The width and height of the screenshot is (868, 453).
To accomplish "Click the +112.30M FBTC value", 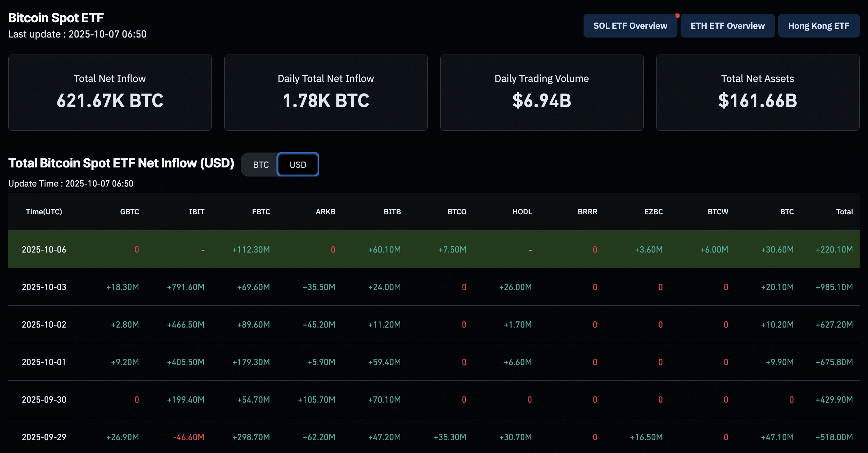I will tap(251, 250).
